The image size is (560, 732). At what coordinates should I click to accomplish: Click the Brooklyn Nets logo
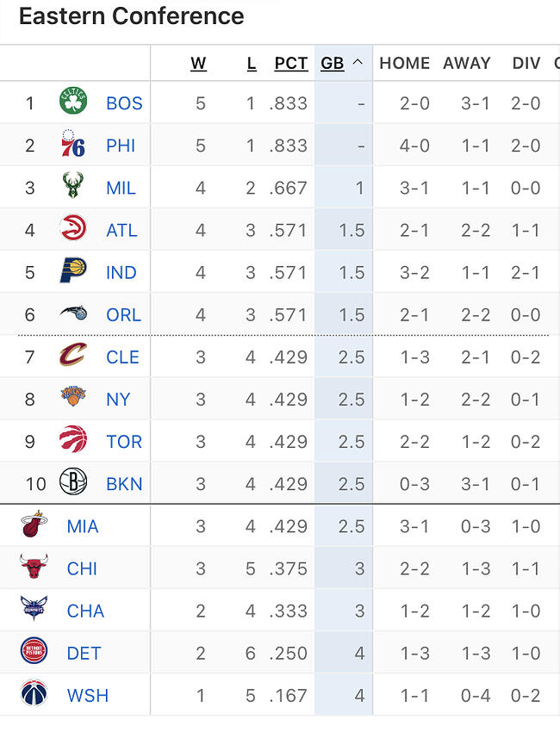click(x=73, y=483)
